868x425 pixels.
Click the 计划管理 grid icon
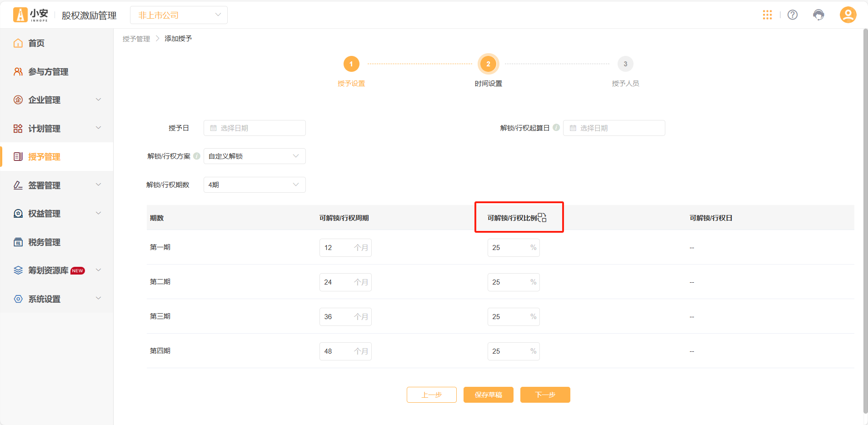coord(18,129)
